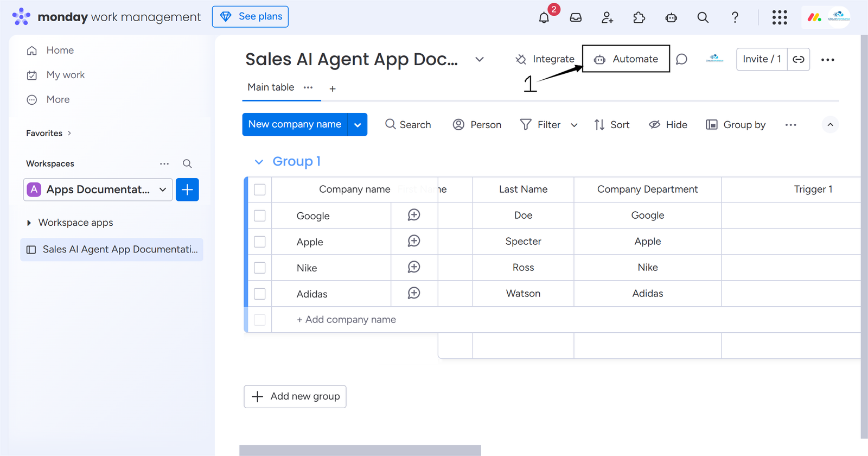Screen dimensions: 868x456
Task: Open the automations robot icon in top bar
Action: tap(671, 17)
